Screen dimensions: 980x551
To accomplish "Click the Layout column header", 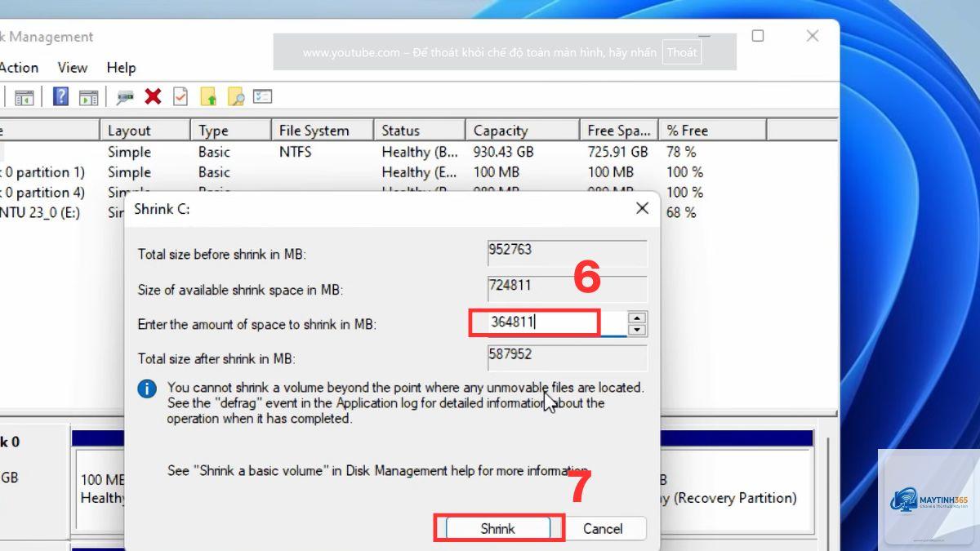I will [145, 131].
